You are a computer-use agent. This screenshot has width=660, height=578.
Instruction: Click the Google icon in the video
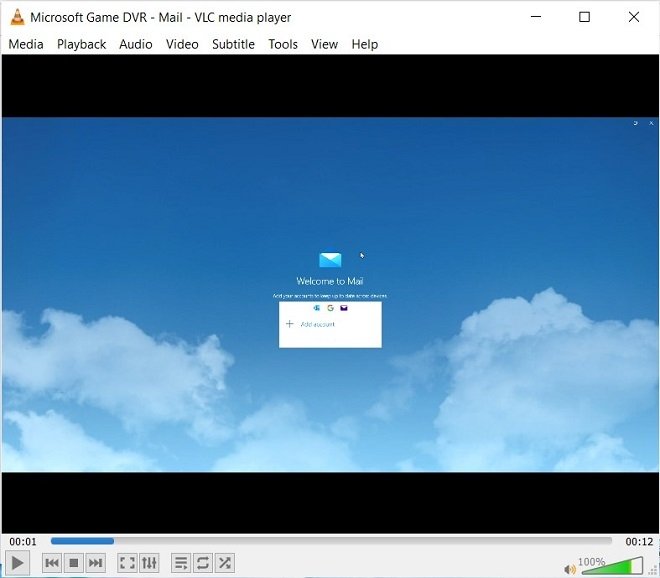tap(330, 308)
